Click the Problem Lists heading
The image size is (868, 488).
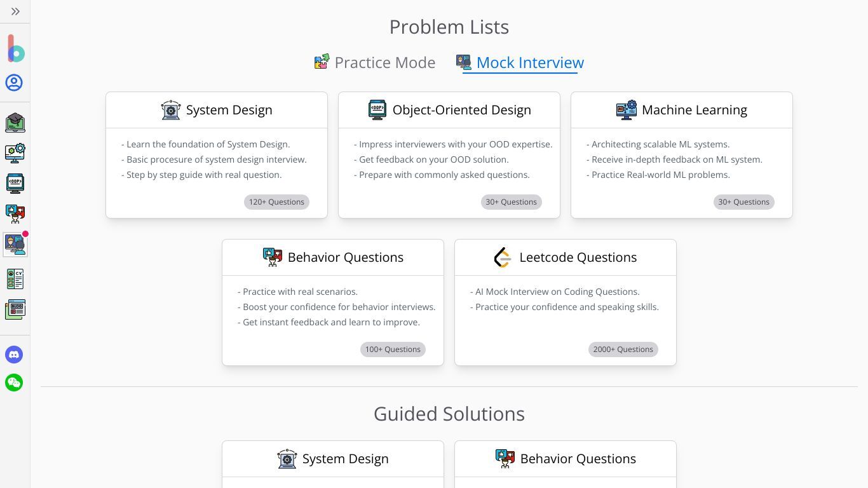pyautogui.click(x=449, y=27)
